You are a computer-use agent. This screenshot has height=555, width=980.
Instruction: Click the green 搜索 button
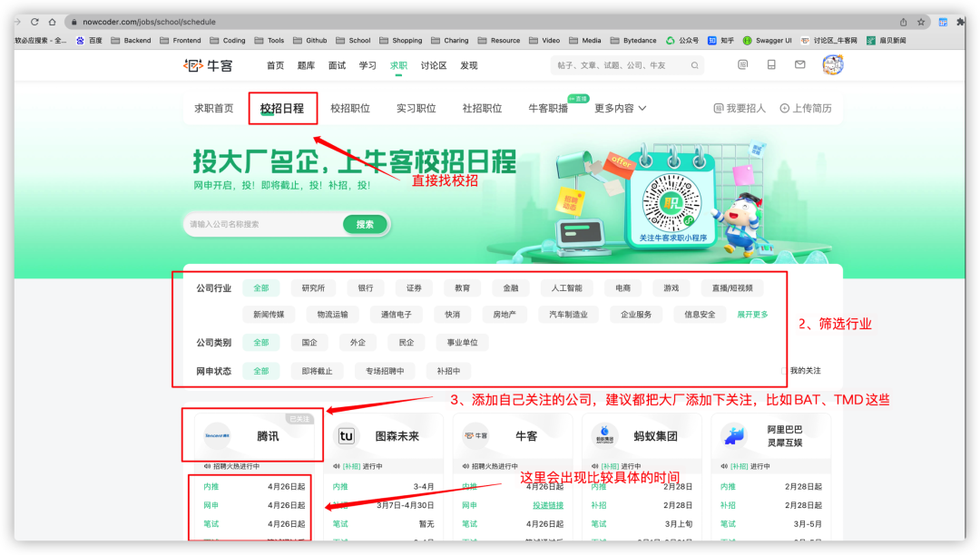click(x=365, y=225)
